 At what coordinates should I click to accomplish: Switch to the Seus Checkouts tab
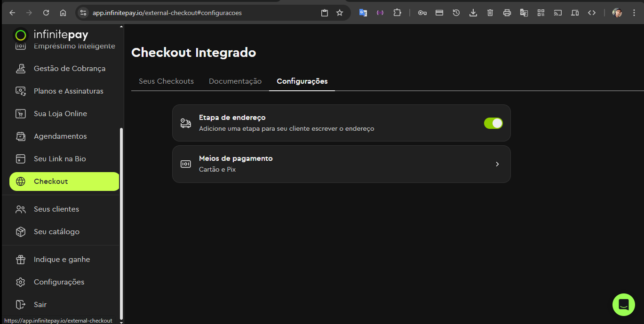coord(166,81)
